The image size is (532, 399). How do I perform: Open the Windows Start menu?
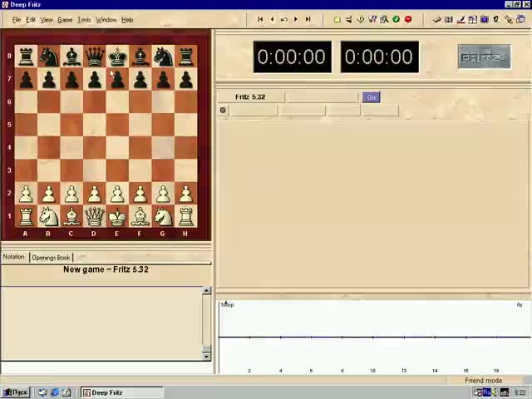(x=16, y=392)
